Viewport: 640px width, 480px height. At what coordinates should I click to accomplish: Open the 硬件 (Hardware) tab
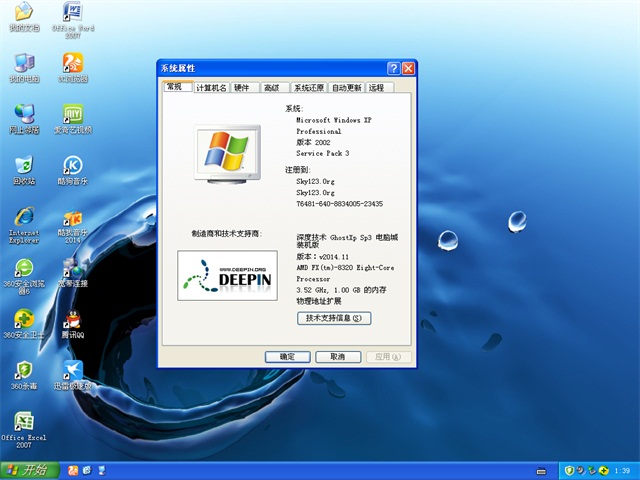pyautogui.click(x=243, y=88)
